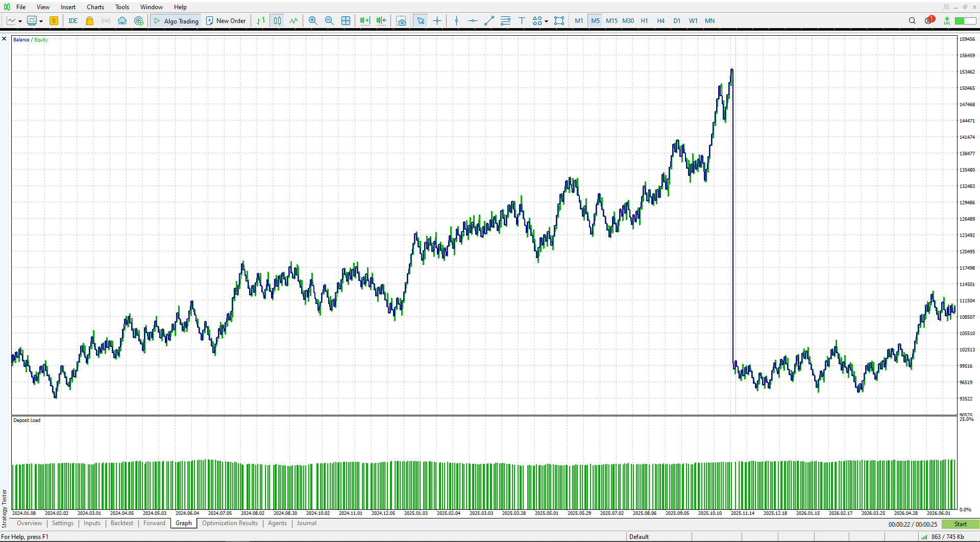Switch chart to M5 timeframe
Image resolution: width=980 pixels, height=542 pixels.
pos(595,21)
